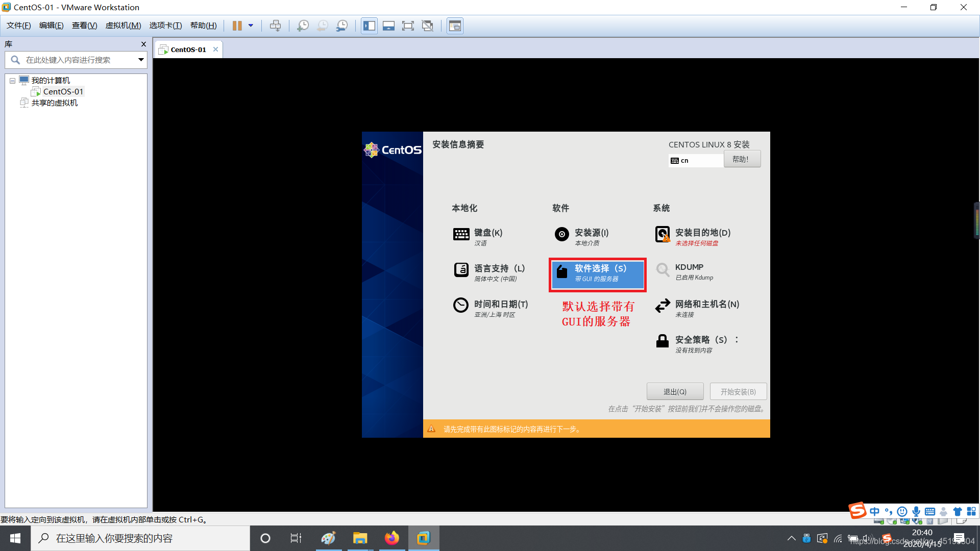Open Sogou skin shirt icon

(958, 511)
